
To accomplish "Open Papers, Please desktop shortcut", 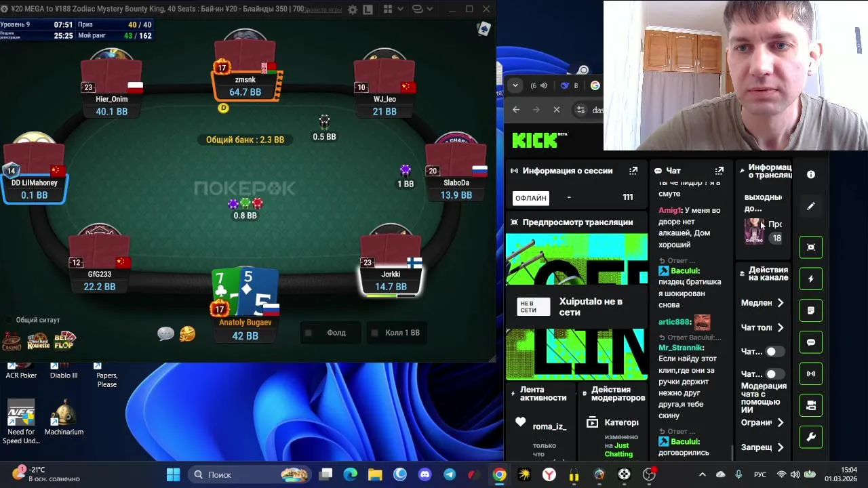I will click(x=106, y=375).
